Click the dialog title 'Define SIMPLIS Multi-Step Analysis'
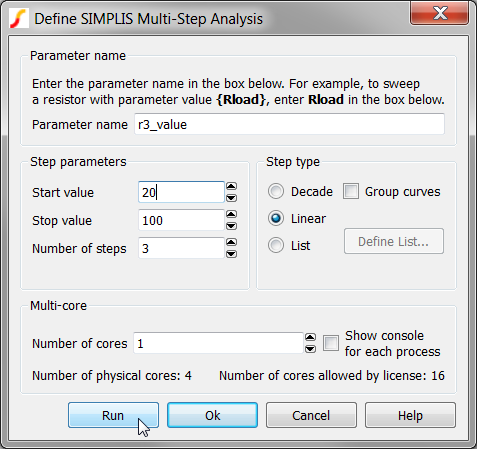 [x=148, y=19]
